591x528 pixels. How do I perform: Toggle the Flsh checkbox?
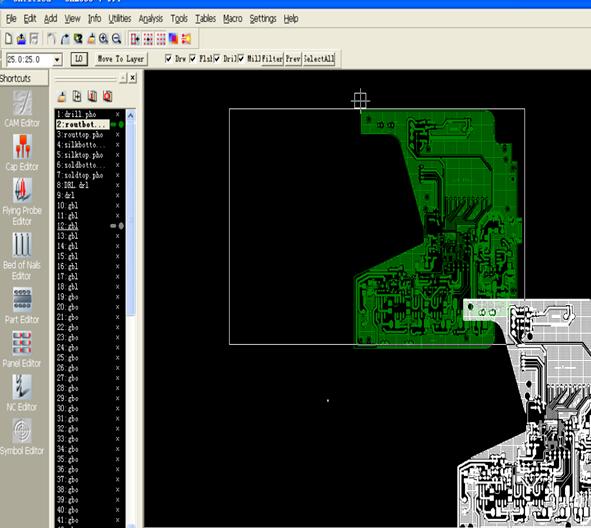click(x=193, y=58)
